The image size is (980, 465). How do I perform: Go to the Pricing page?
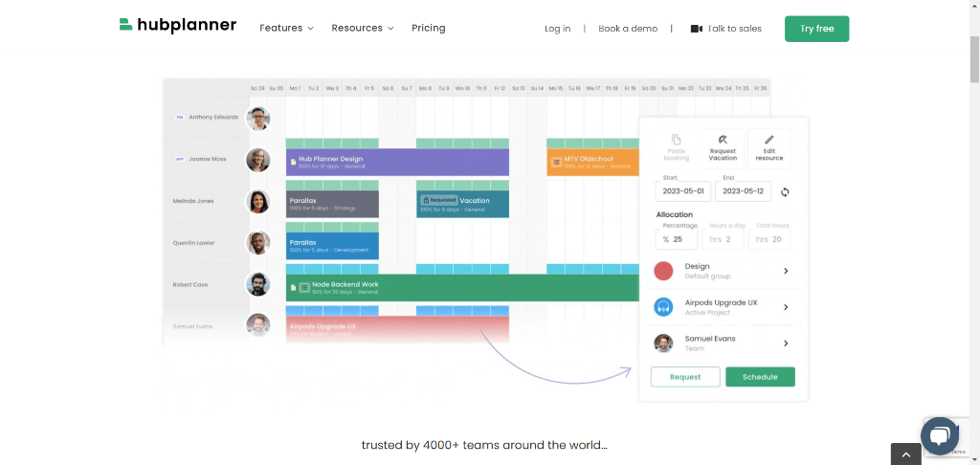(x=428, y=28)
